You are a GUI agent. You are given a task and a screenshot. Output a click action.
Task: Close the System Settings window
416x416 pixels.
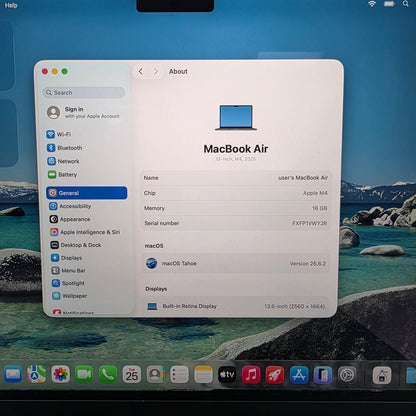[x=45, y=71]
